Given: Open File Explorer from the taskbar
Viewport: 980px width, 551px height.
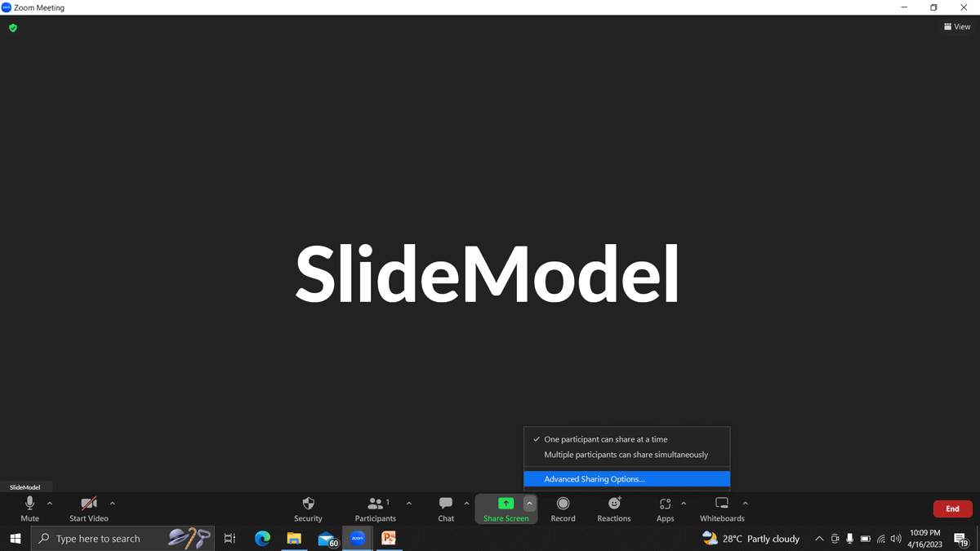Looking at the screenshot, I should tap(294, 539).
